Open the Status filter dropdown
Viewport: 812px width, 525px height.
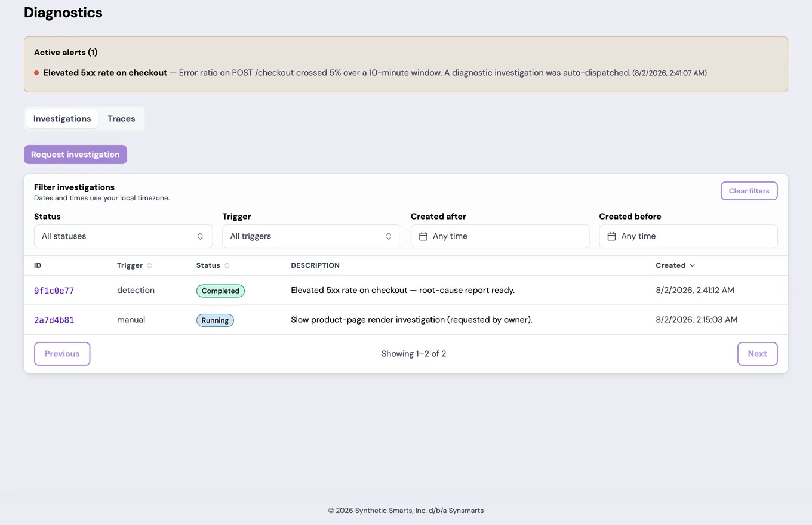(x=123, y=236)
